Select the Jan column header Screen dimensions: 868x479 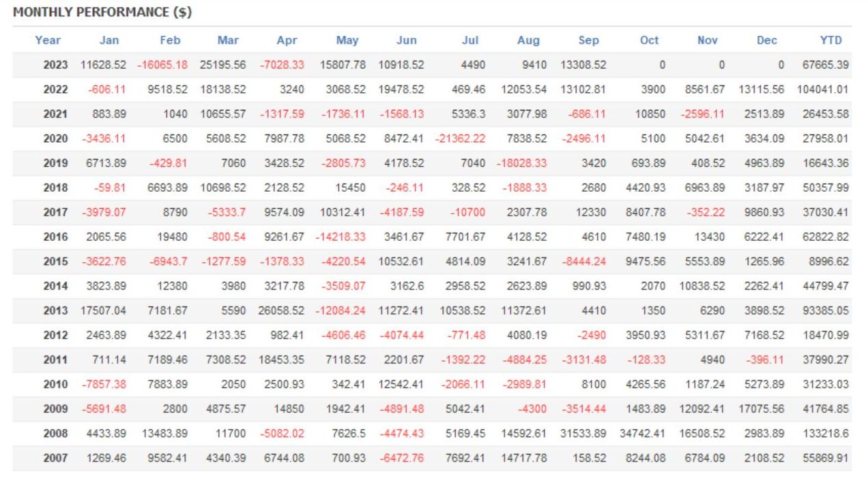click(109, 40)
